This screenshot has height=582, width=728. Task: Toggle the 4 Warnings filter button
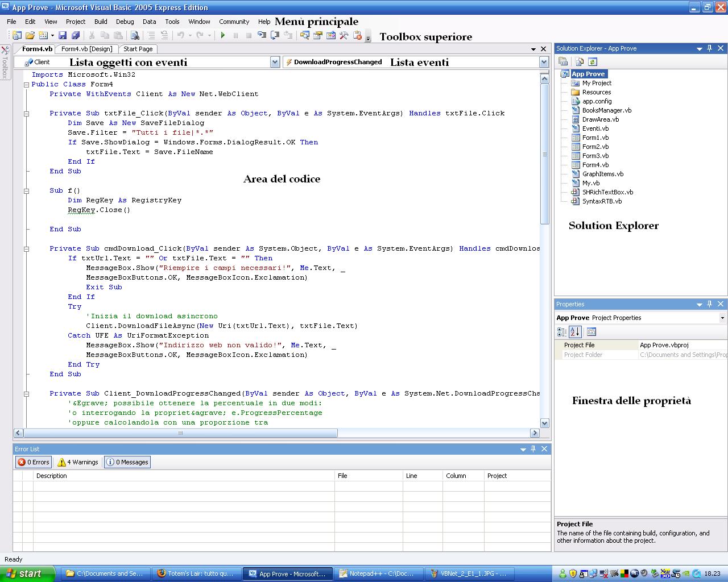click(x=78, y=462)
